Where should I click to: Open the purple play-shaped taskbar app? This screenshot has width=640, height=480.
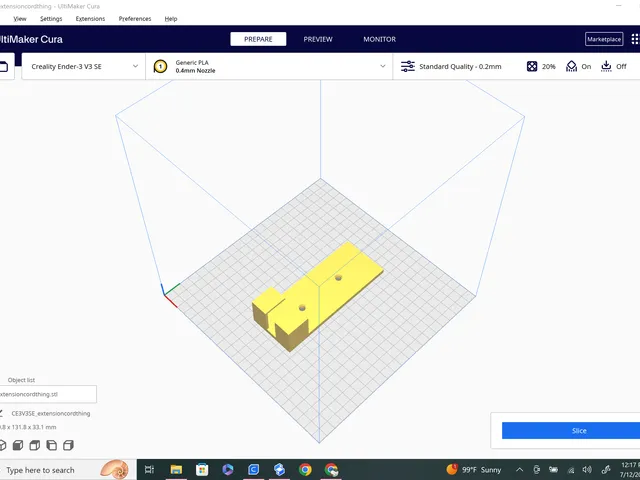pos(228,470)
